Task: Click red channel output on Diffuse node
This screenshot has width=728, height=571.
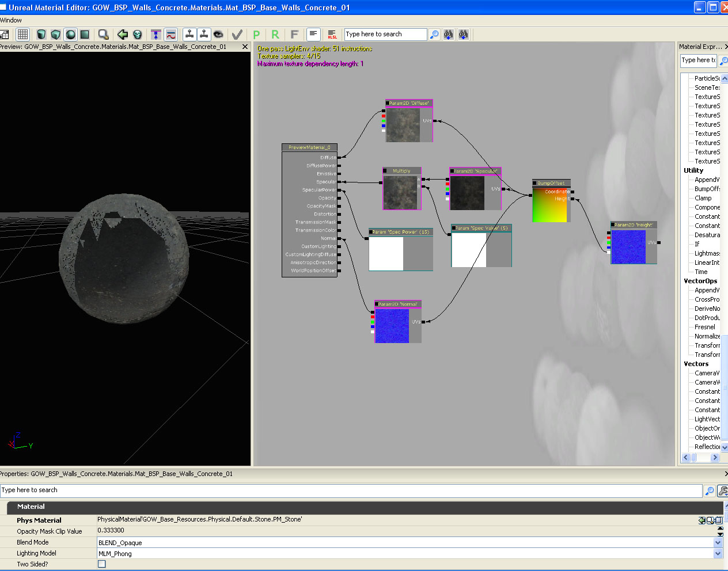Action: coord(384,116)
